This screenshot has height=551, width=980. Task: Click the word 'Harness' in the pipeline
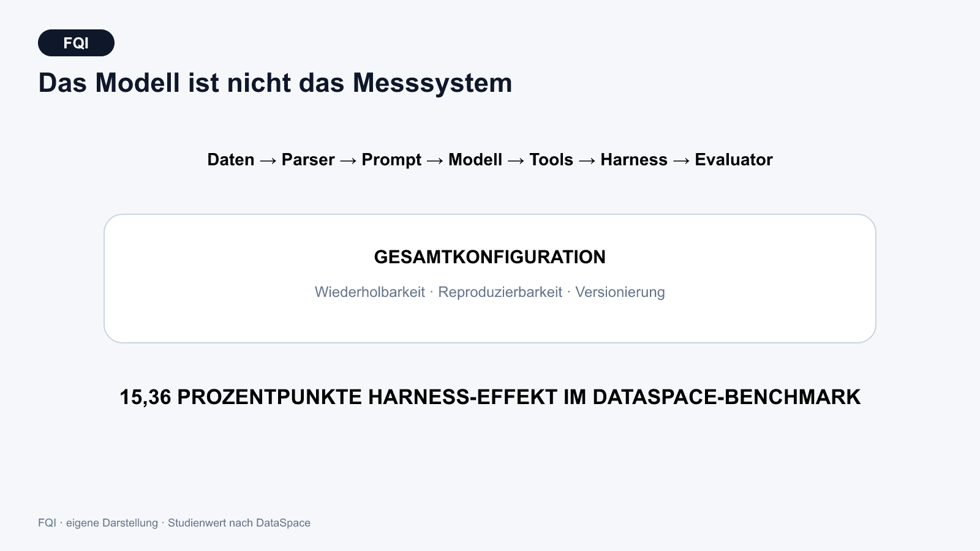634,160
